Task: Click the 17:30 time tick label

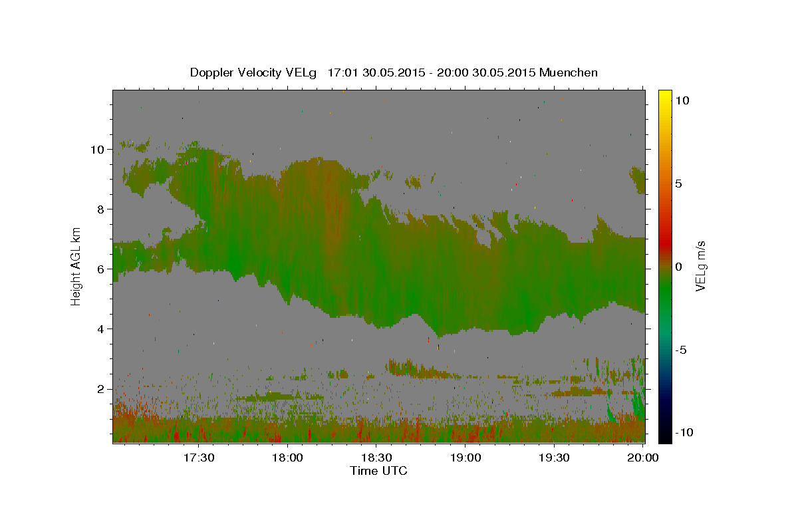Action: pos(199,458)
